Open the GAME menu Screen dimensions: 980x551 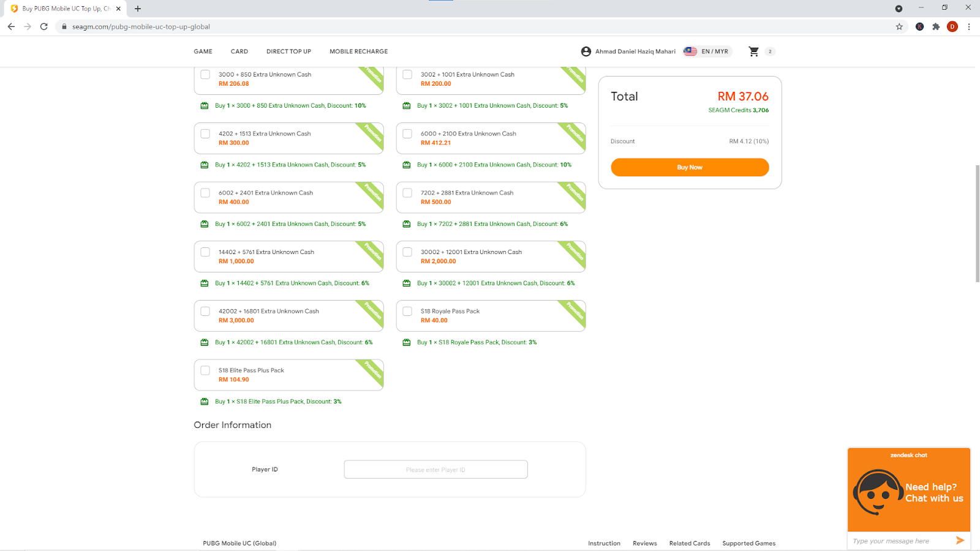pos(203,51)
